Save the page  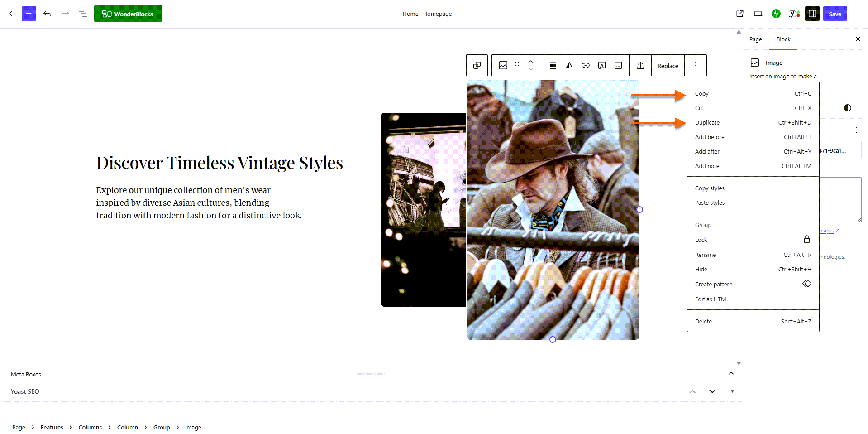835,14
